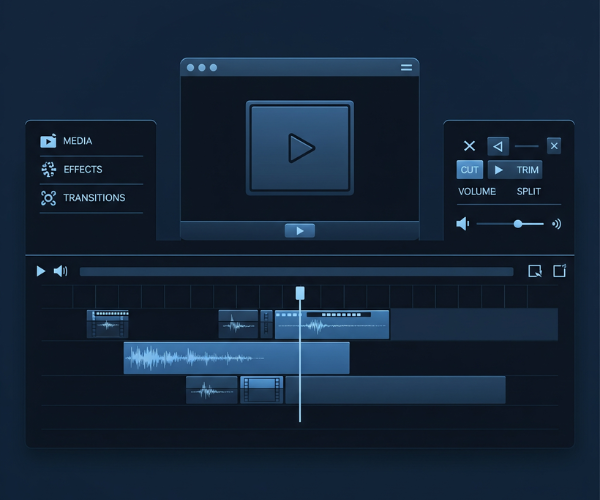Play the video from the large preview screen
Screen dimensions: 600x500
(x=300, y=148)
